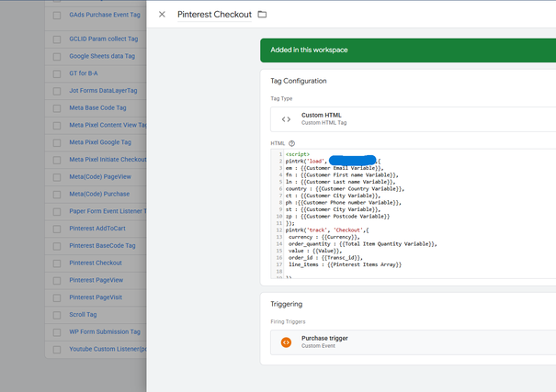This screenshot has width=556, height=392.
Task: Open the Purchase trigger firing trigger
Action: point(324,339)
